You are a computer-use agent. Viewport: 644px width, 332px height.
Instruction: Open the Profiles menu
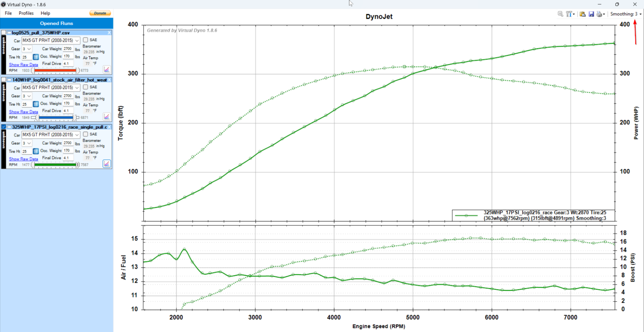coord(26,13)
